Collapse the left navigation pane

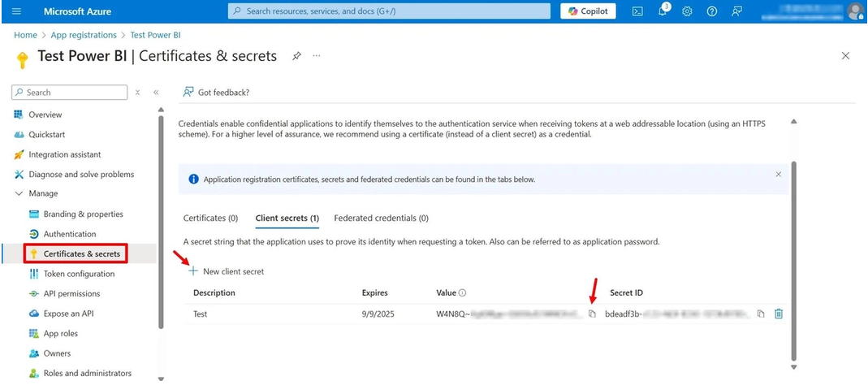[x=156, y=93]
